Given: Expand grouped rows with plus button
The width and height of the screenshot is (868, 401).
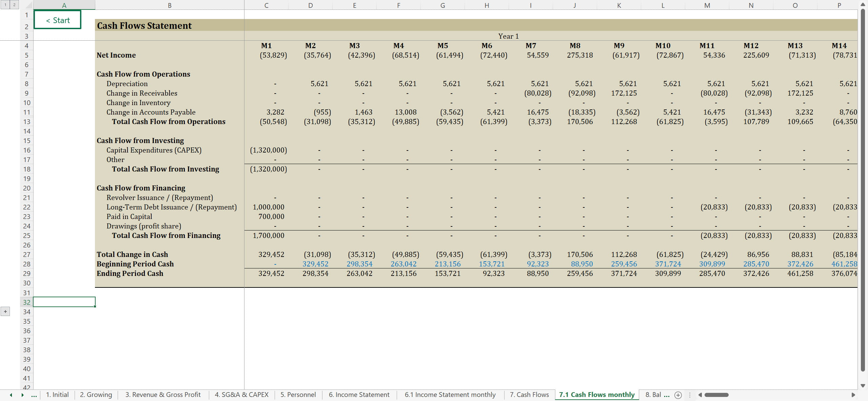Looking at the screenshot, I should 5,312.
